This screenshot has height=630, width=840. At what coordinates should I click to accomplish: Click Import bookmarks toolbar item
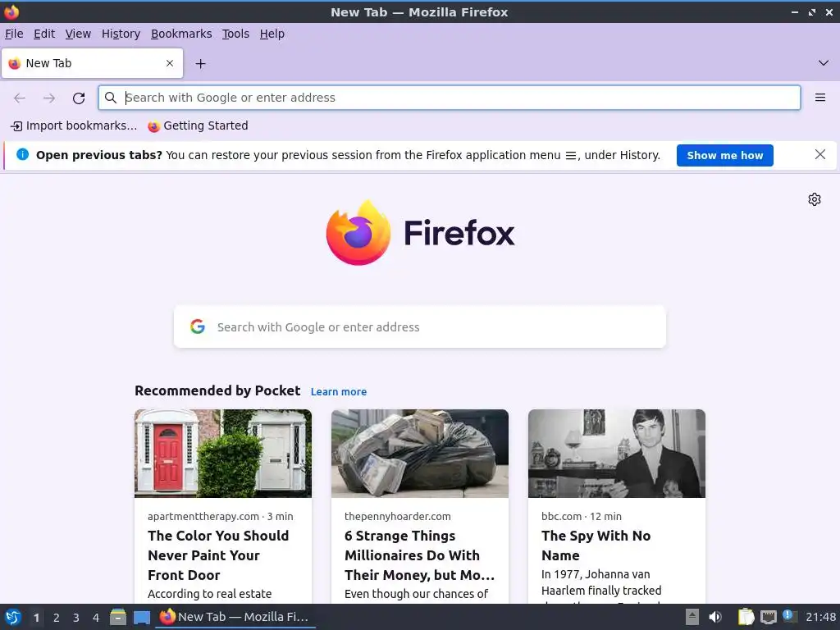point(74,126)
